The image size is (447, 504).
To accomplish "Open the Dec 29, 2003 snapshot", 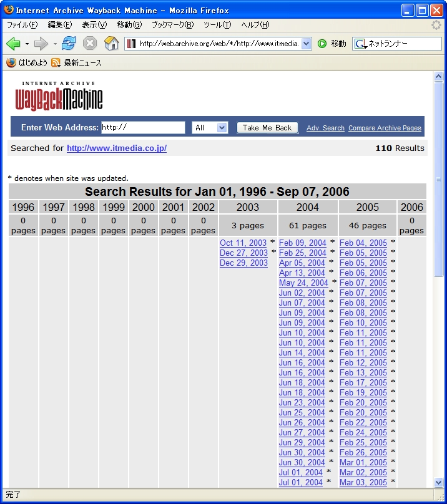I will [x=243, y=263].
